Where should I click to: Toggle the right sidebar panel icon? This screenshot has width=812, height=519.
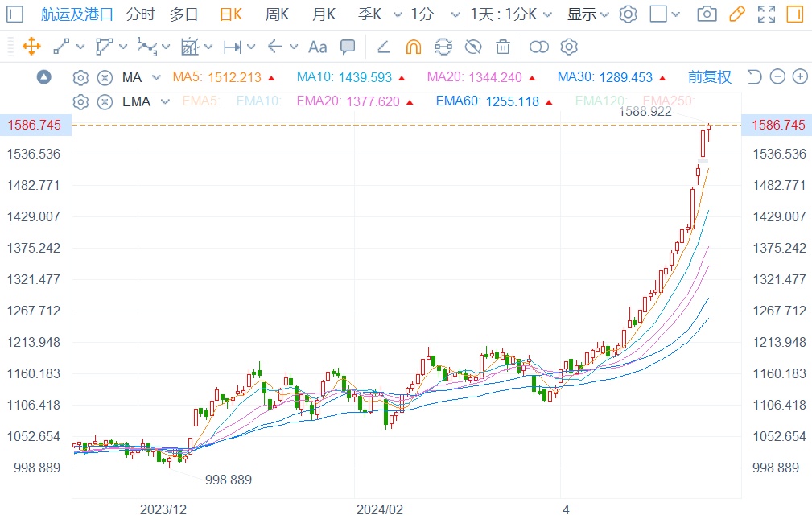[x=794, y=14]
